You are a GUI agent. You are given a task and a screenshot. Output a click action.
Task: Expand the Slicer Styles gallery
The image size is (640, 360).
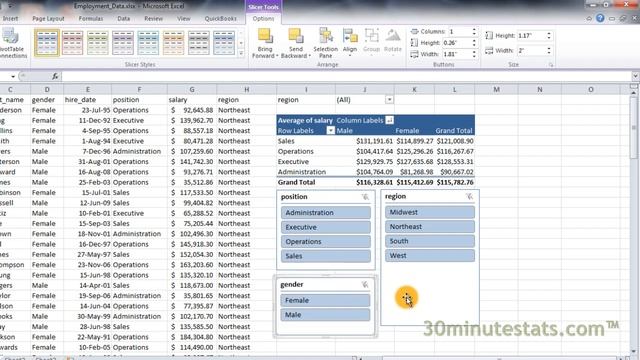point(241,53)
